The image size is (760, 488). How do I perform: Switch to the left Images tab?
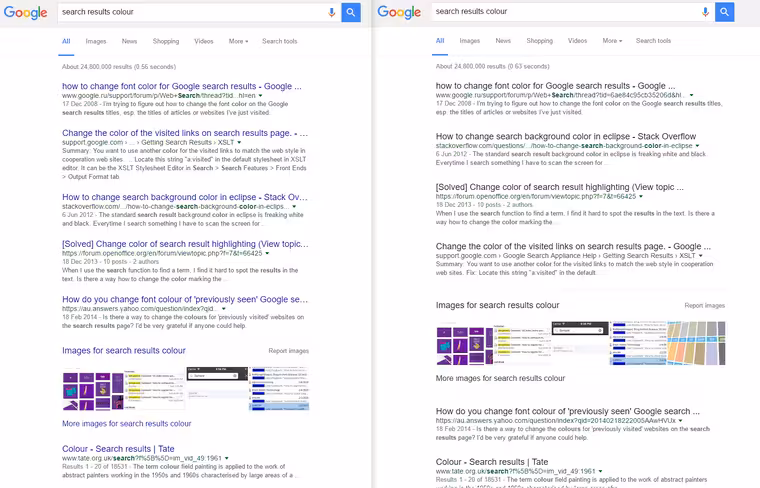tap(95, 41)
